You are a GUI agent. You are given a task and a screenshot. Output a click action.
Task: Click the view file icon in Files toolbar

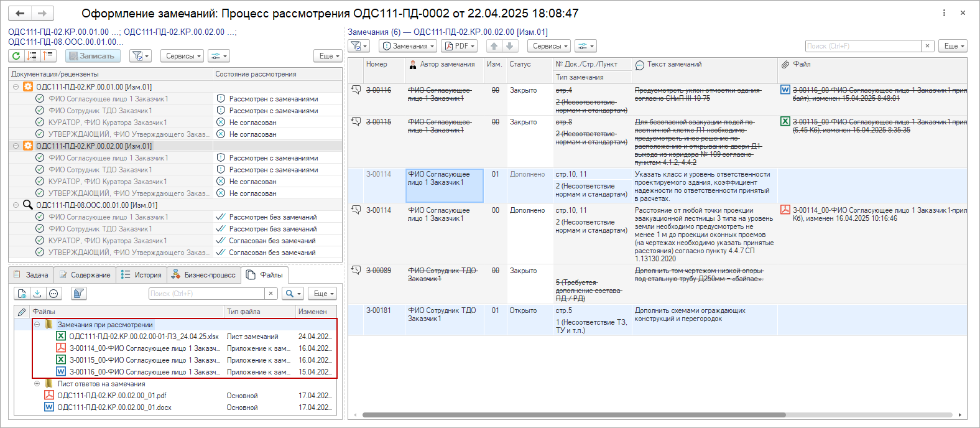22,294
